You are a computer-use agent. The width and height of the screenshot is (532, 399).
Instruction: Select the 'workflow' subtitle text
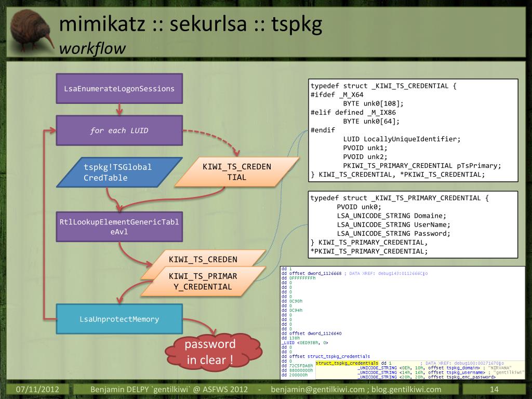(92, 48)
